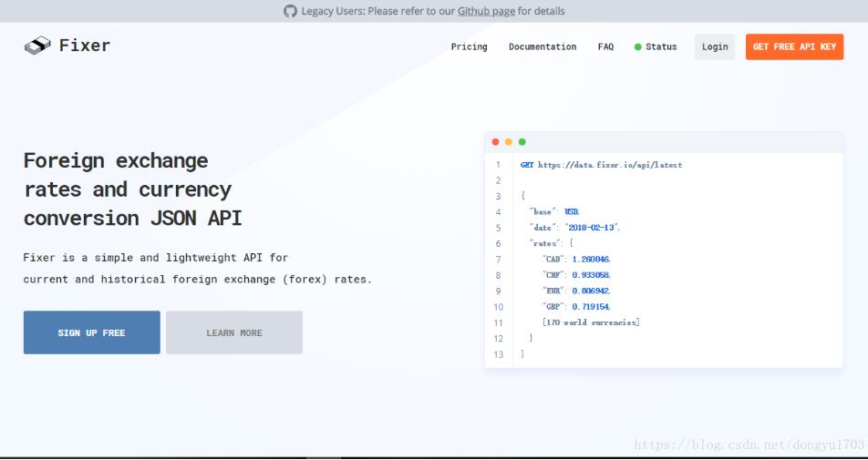Viewport: 868px width, 460px height.
Task: Click the EUR rate line in code
Action: coord(576,291)
